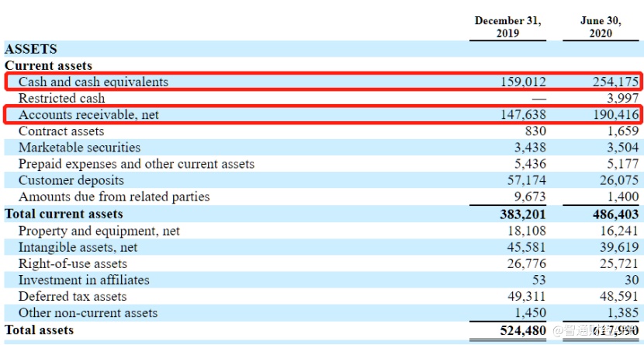Click the other non-current value 1,385
The height and width of the screenshot is (345, 644).
tap(623, 313)
